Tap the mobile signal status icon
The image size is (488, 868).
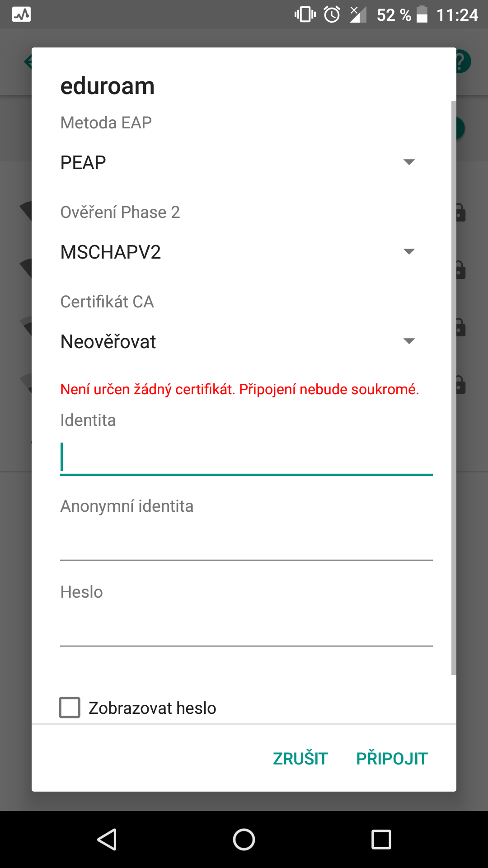click(358, 15)
